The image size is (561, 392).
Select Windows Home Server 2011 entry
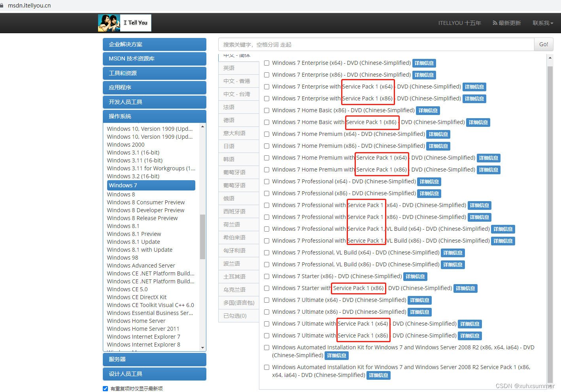[143, 329]
